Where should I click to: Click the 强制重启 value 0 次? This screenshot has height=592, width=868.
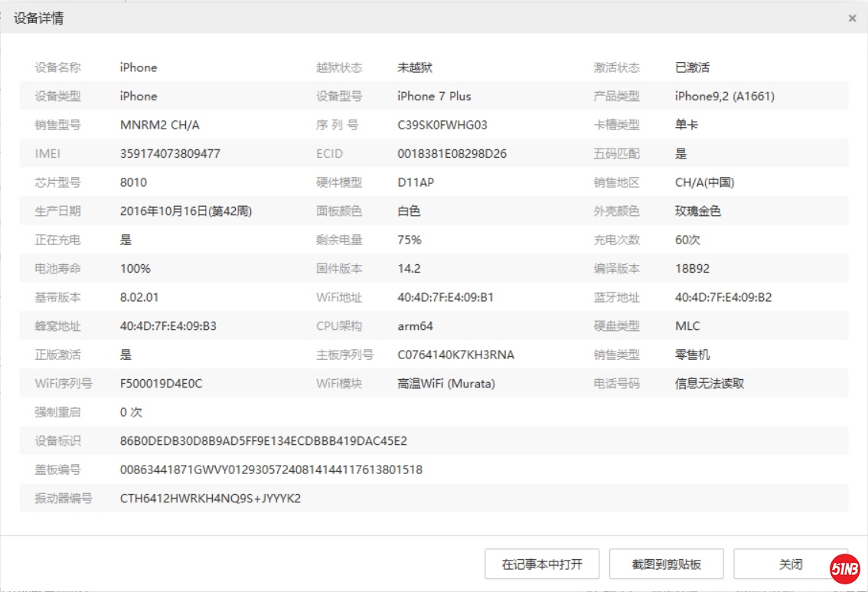131,413
